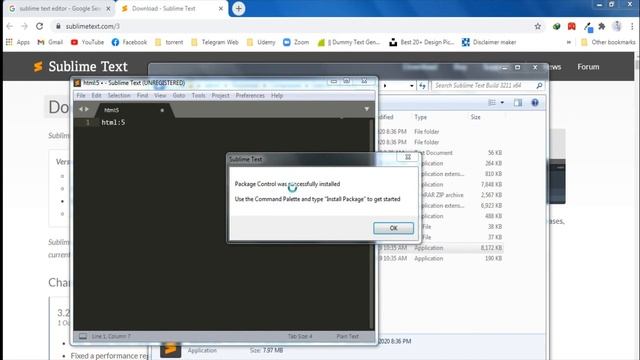
Task: Open the Facebook bookmark
Action: point(129,42)
